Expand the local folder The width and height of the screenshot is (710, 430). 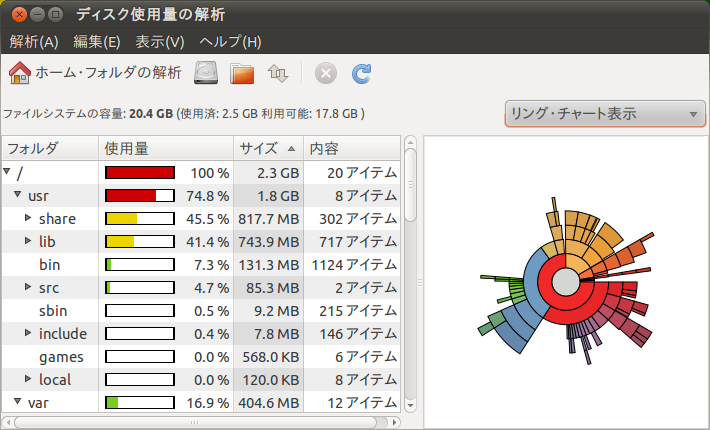point(28,378)
